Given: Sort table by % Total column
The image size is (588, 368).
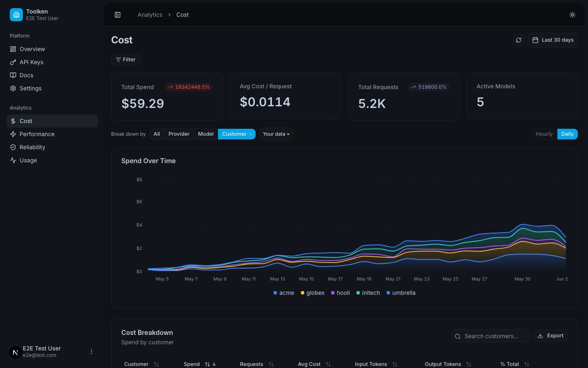Looking at the screenshot, I should [x=514, y=364].
